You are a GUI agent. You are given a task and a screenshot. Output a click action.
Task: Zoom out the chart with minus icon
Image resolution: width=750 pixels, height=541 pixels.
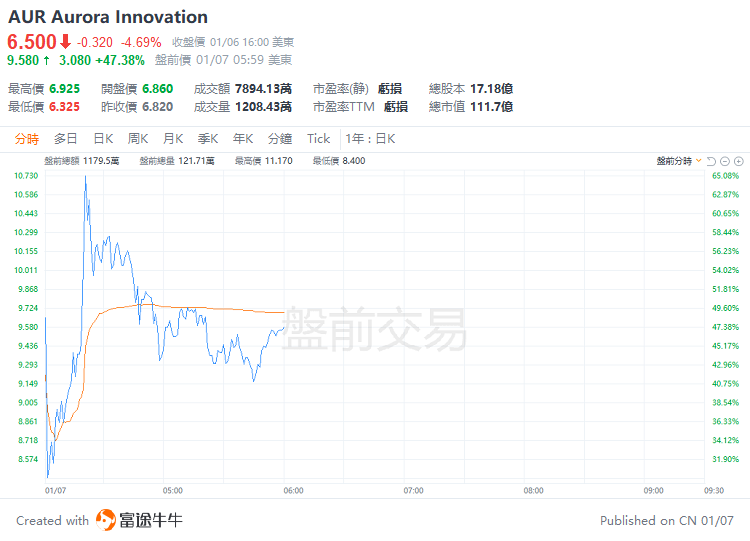(x=726, y=161)
